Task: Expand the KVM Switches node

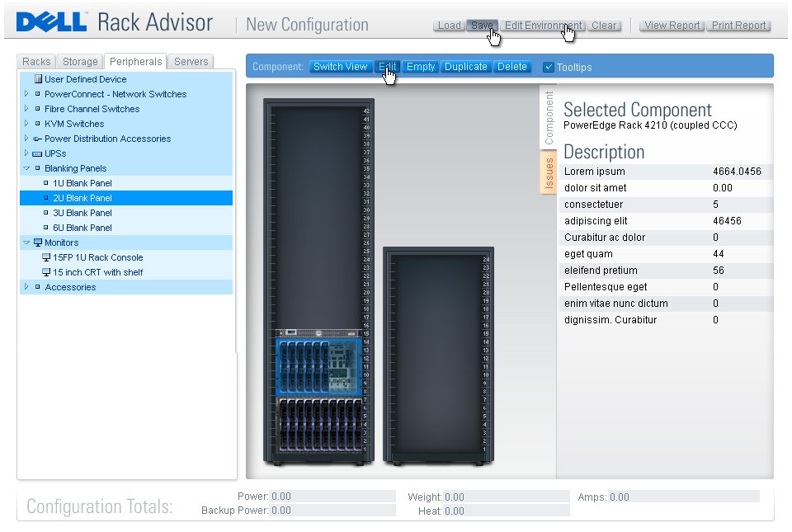Action: [26, 124]
